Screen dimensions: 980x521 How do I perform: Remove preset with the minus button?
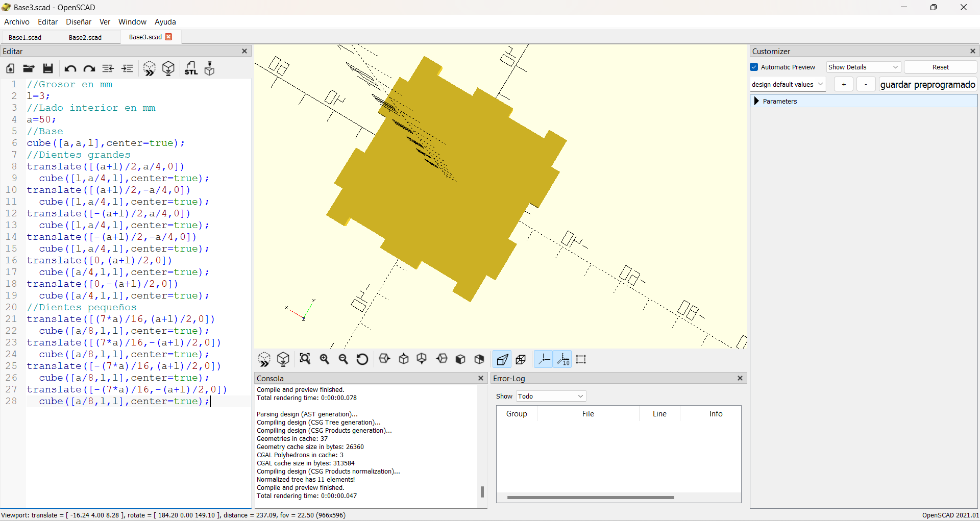click(x=866, y=85)
